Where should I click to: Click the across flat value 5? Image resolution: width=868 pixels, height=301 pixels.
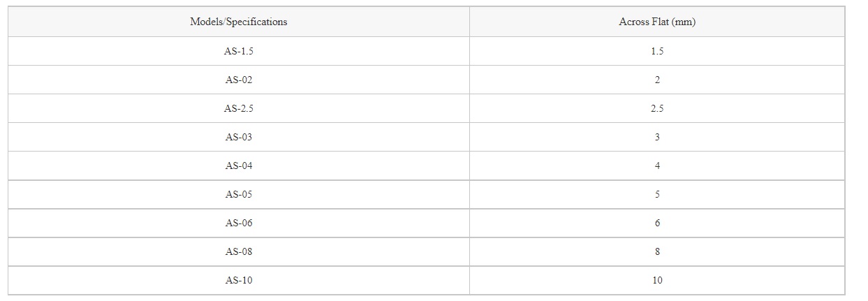(x=657, y=194)
